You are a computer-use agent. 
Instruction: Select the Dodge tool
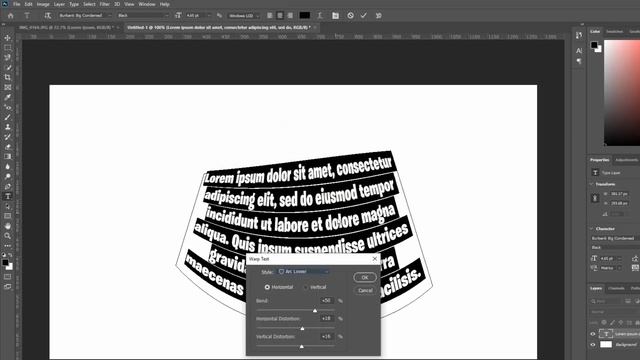coord(8,176)
